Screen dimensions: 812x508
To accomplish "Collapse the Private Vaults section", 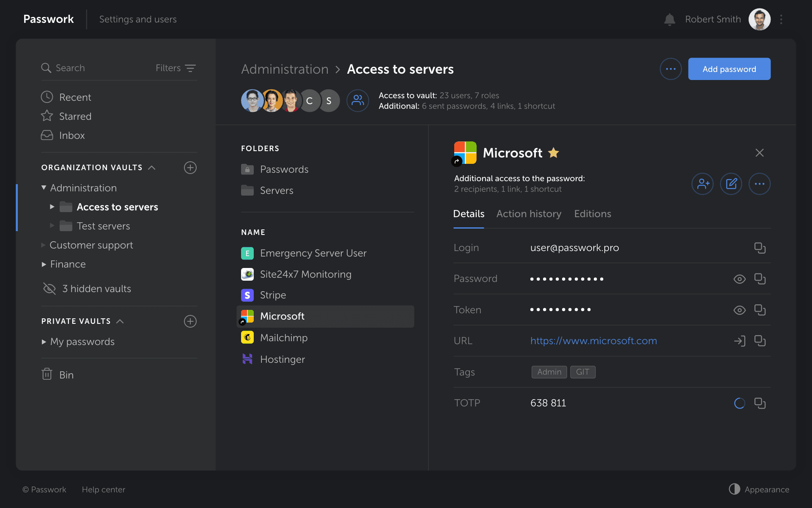I will (120, 321).
